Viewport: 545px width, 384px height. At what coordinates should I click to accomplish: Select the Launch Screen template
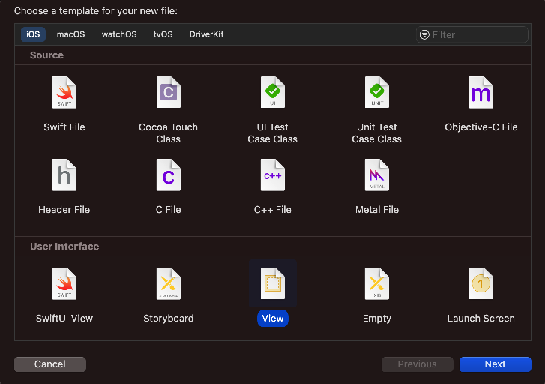pyautogui.click(x=481, y=284)
